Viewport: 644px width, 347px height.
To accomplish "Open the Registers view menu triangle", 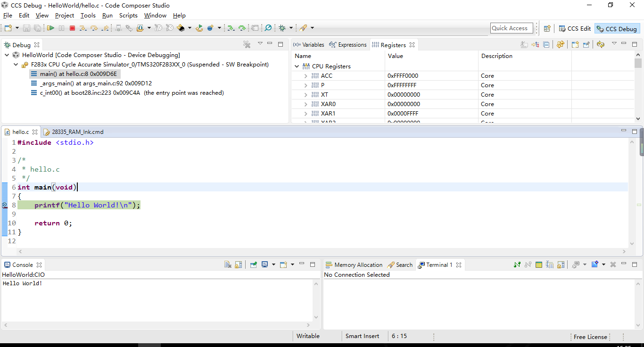I will 614,43.
